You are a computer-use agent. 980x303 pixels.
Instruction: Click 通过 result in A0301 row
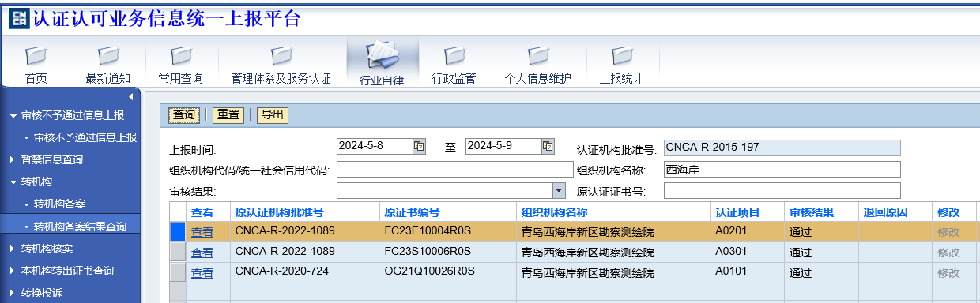pos(801,252)
